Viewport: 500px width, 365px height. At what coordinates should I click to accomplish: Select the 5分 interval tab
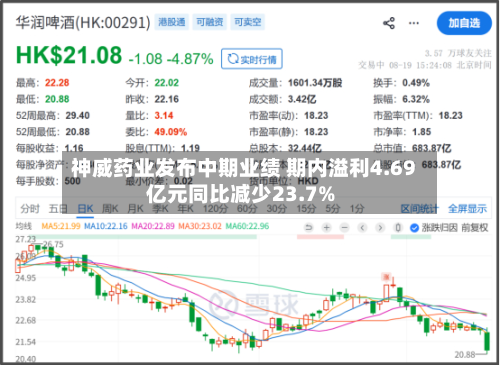tap(333, 209)
